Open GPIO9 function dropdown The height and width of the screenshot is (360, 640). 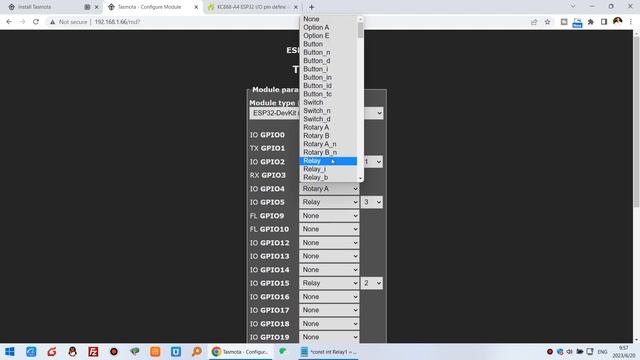pyautogui.click(x=329, y=216)
